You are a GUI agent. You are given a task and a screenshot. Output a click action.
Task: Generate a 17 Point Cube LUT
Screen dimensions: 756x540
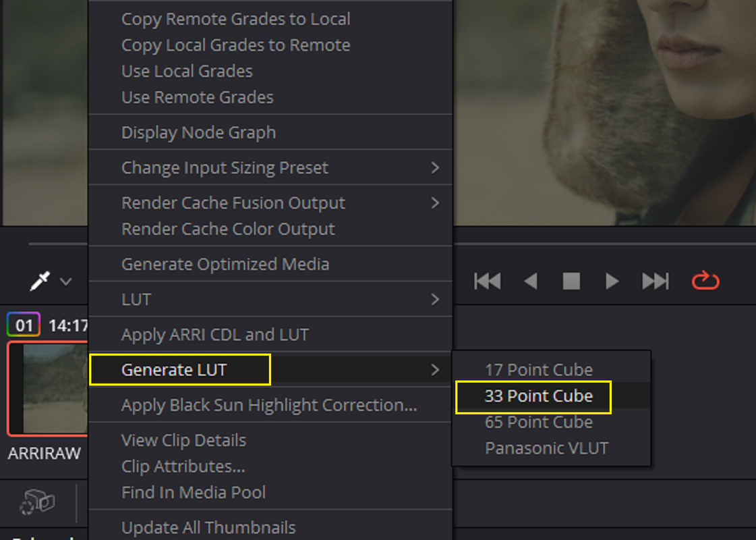(x=552, y=370)
